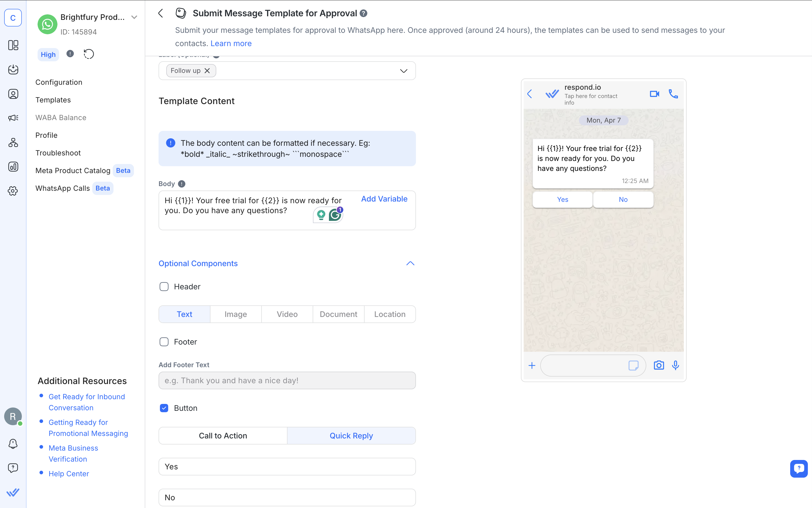Go back using the header arrow
The height and width of the screenshot is (508, 812).
click(161, 14)
